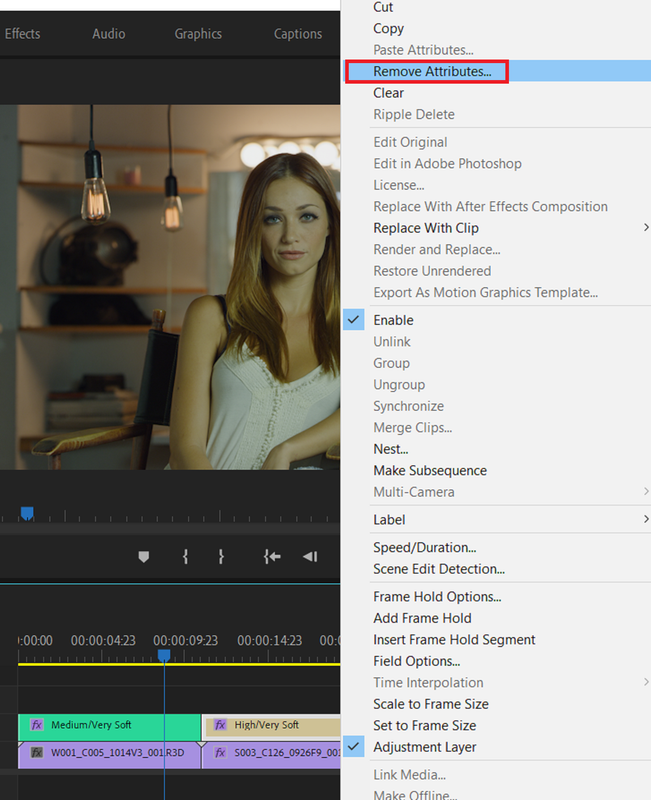Click the Step Back one frame icon
Screen dimensions: 651x800
tap(310, 557)
